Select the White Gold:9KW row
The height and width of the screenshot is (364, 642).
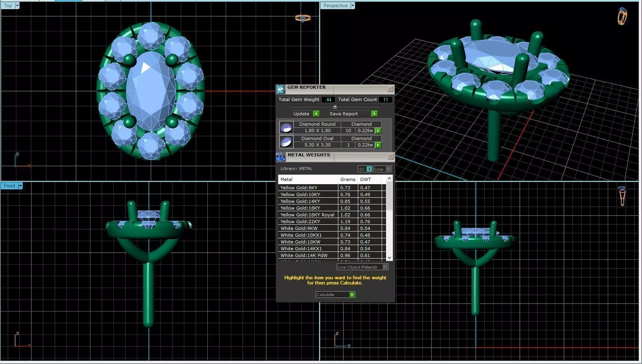tap(332, 228)
